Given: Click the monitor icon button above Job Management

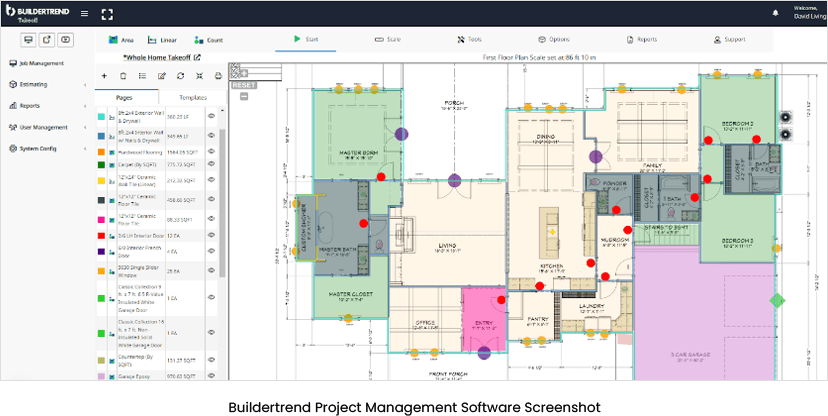Looking at the screenshot, I should [x=29, y=39].
